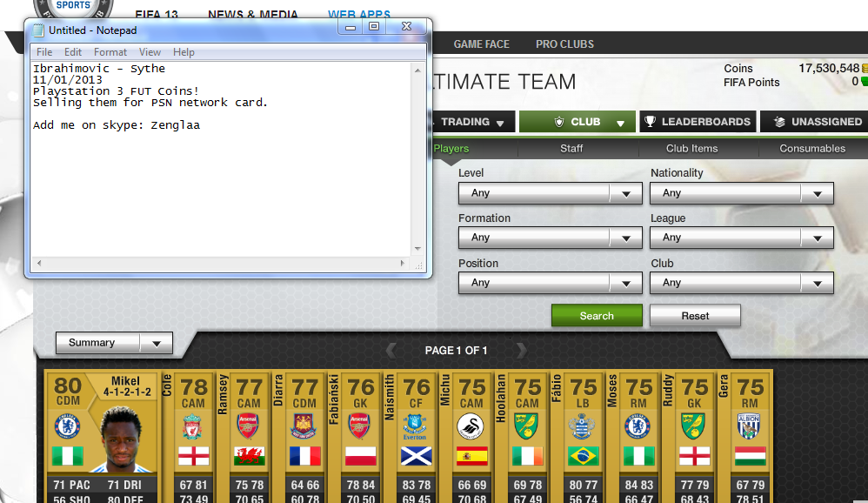This screenshot has width=868, height=503.
Task: Select the Fabiański 76 GK card
Action: click(355, 438)
